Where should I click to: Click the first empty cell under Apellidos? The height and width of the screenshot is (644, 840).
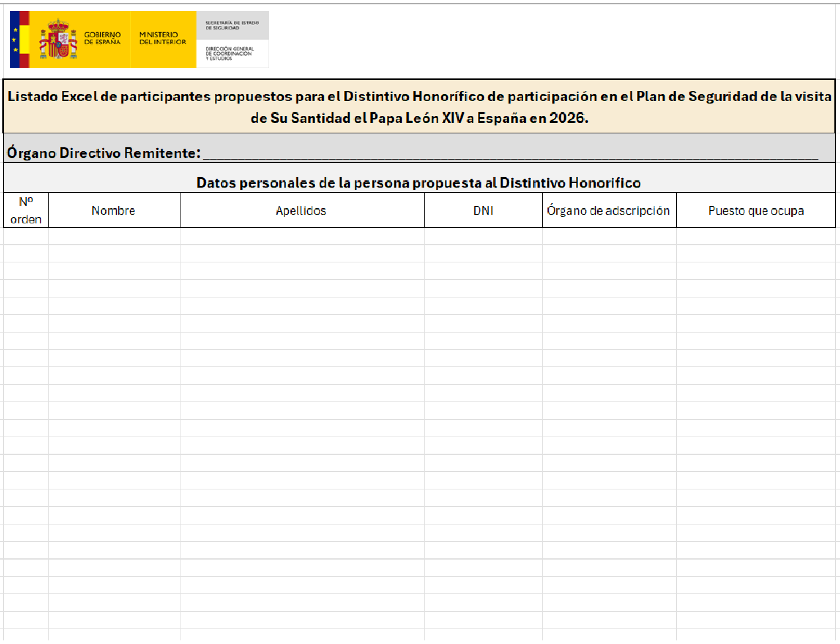click(302, 236)
